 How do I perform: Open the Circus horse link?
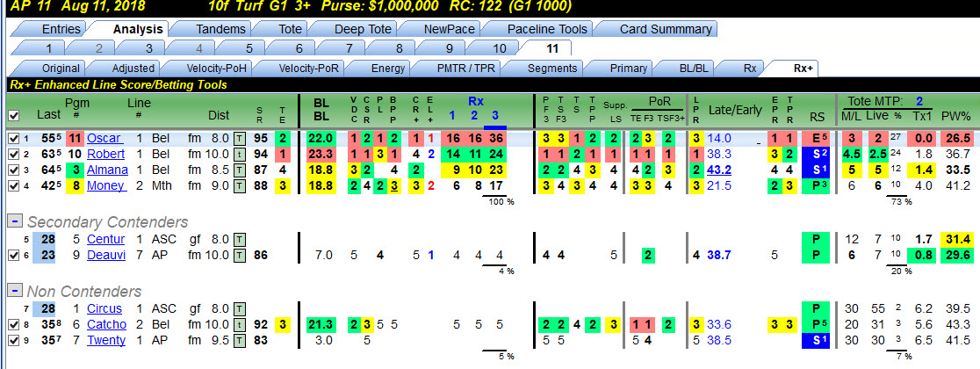pos(104,308)
